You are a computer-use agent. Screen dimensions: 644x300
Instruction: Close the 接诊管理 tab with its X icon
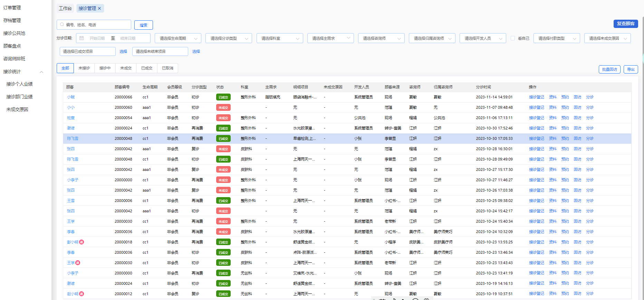[x=99, y=8]
